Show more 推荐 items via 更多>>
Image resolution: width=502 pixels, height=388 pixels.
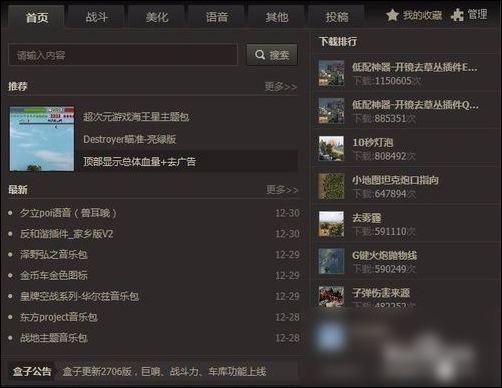(x=281, y=87)
